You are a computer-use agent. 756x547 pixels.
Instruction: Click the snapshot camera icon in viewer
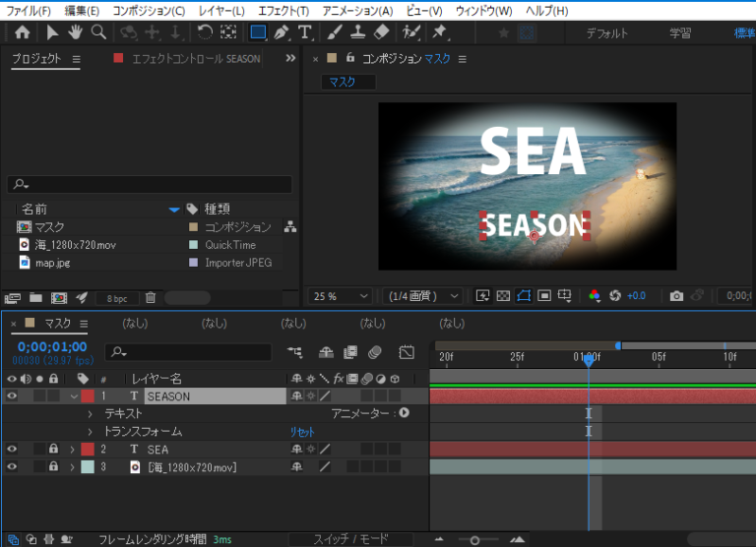tap(676, 295)
